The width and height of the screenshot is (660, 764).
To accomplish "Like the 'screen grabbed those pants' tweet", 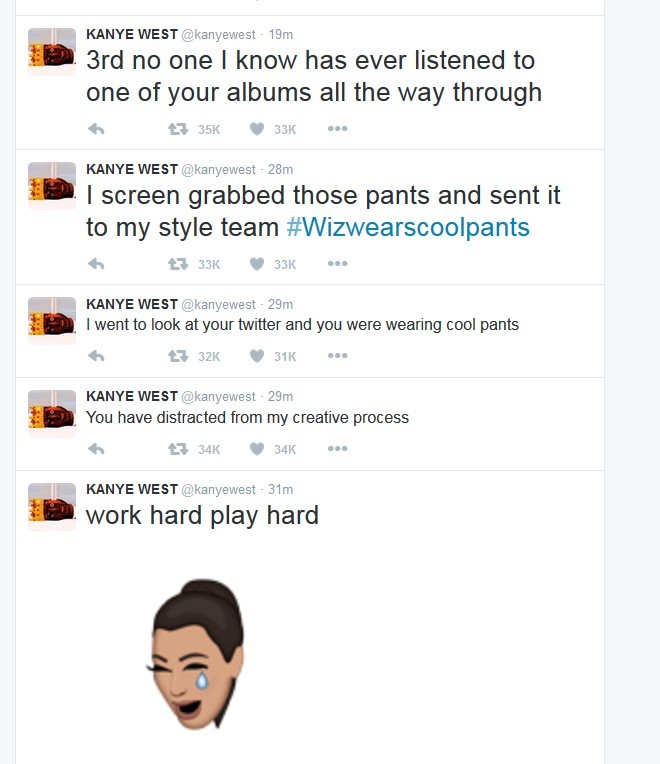I will point(257,264).
